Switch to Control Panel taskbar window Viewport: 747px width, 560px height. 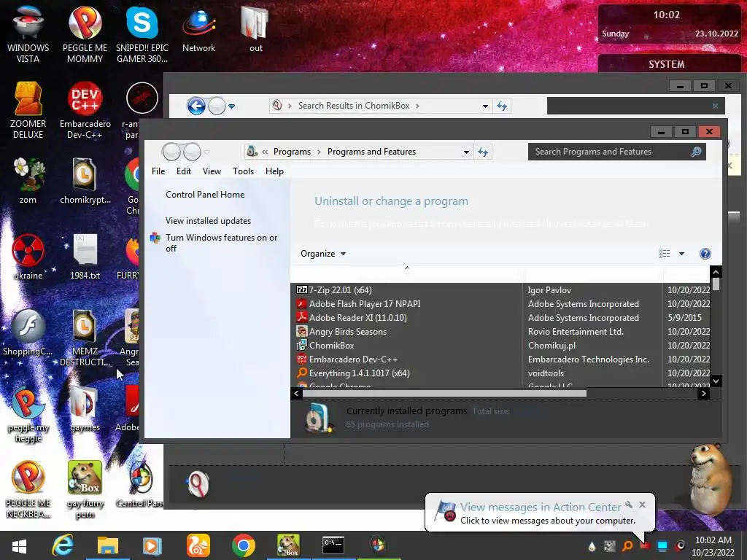tap(379, 545)
